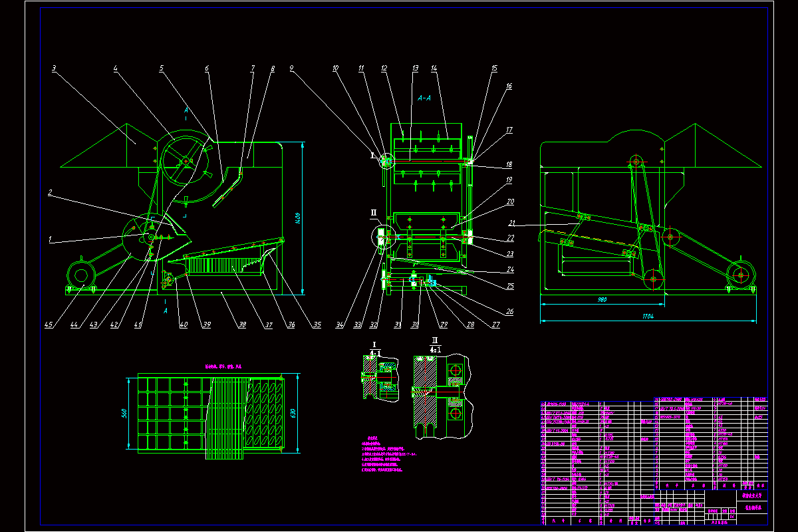
Task: Pick callout label 36
Action: pos(291,325)
